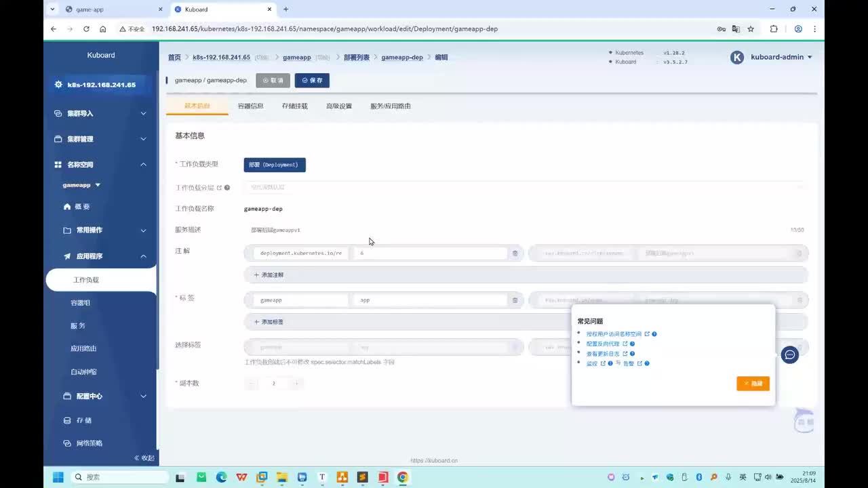This screenshot has width=868, height=488.
Task: Click the help icon next to 查看更新日志
Action: [633, 354]
